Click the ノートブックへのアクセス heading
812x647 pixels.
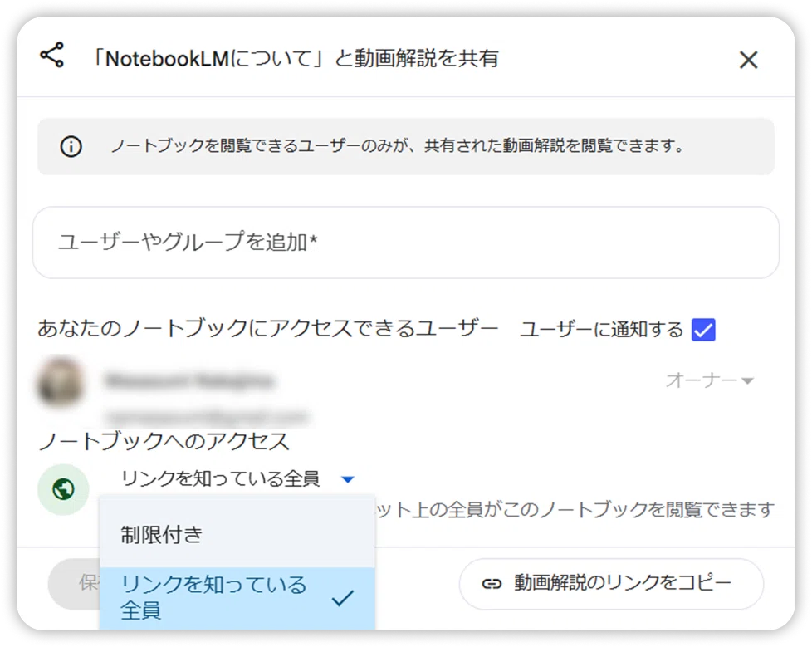pyautogui.click(x=164, y=441)
